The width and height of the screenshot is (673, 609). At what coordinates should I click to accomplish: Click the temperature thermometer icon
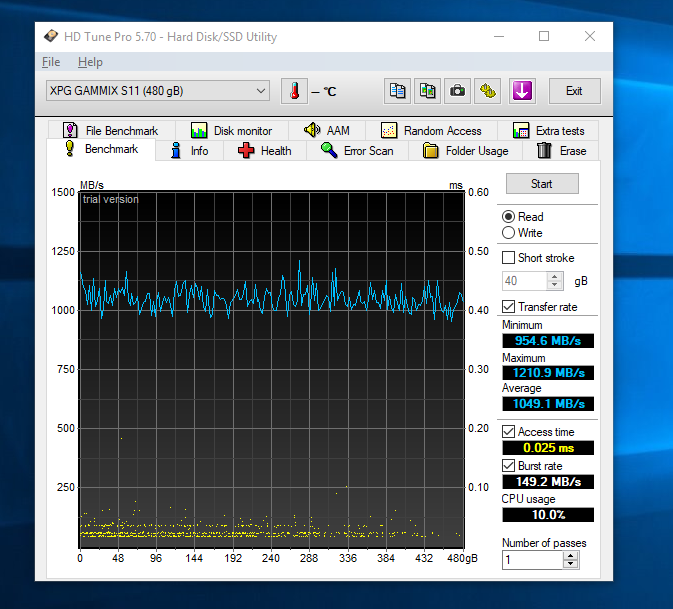click(294, 91)
